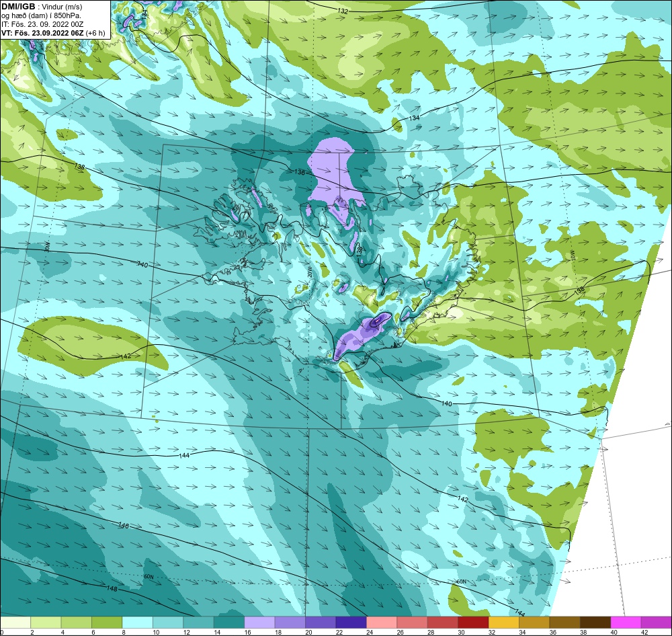
Task: Click the 146 contour label
Action: 124,525
